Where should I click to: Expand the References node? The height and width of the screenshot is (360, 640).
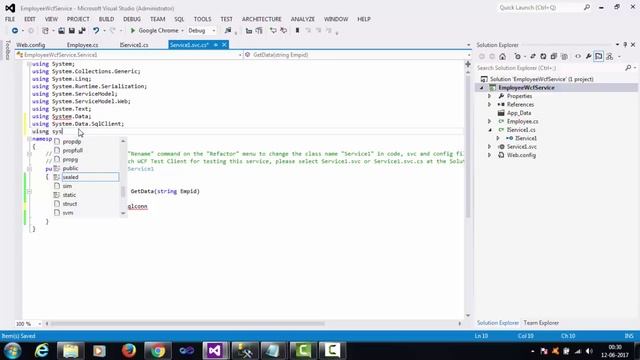tap(489, 104)
